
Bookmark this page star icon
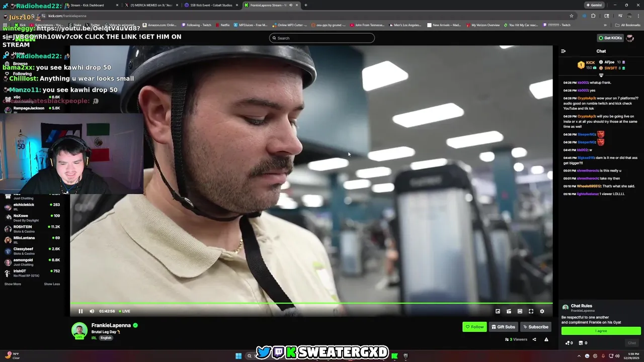tap(572, 16)
